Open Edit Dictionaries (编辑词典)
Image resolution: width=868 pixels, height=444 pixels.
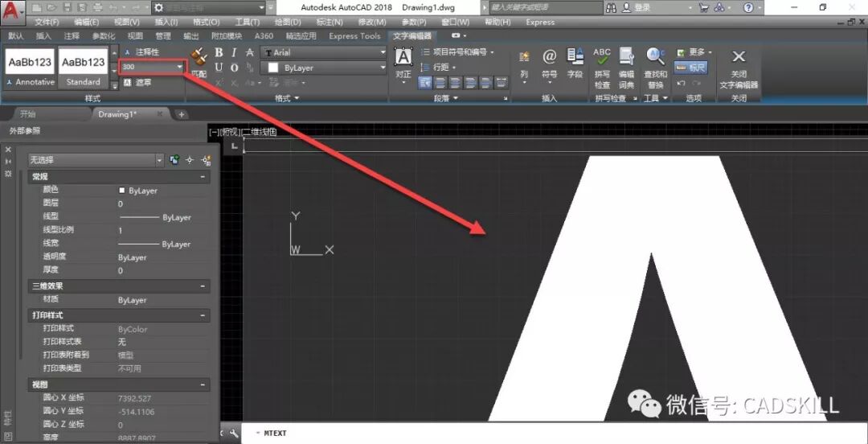[626, 68]
